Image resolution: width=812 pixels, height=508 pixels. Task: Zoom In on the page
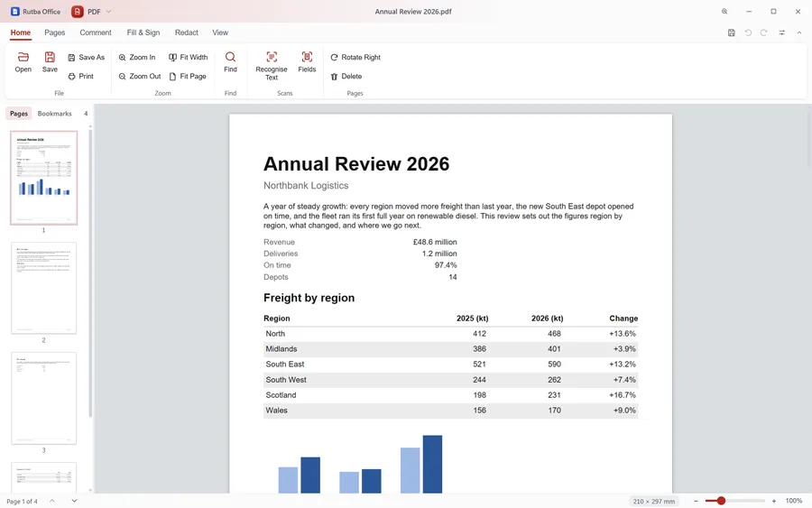click(137, 58)
